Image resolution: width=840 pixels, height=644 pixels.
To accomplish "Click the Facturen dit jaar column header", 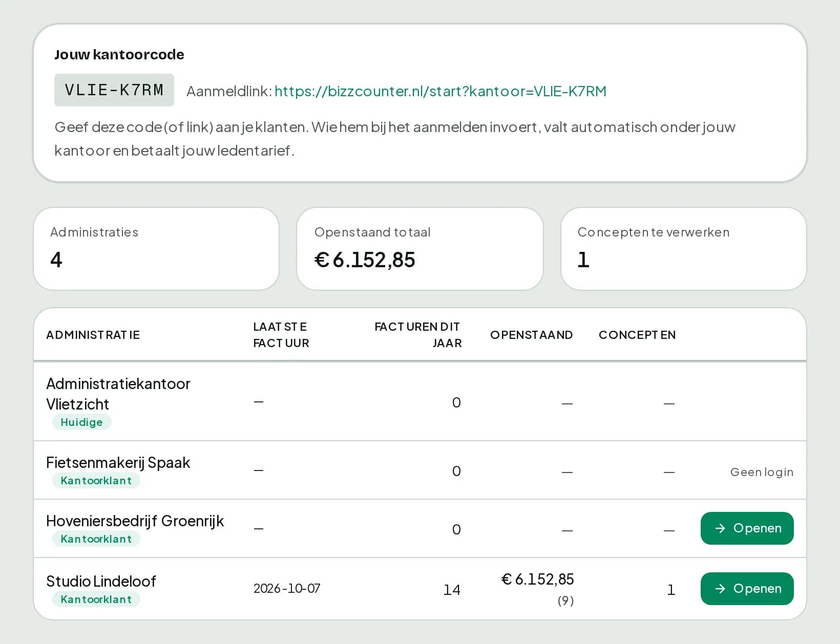I will coord(418,335).
